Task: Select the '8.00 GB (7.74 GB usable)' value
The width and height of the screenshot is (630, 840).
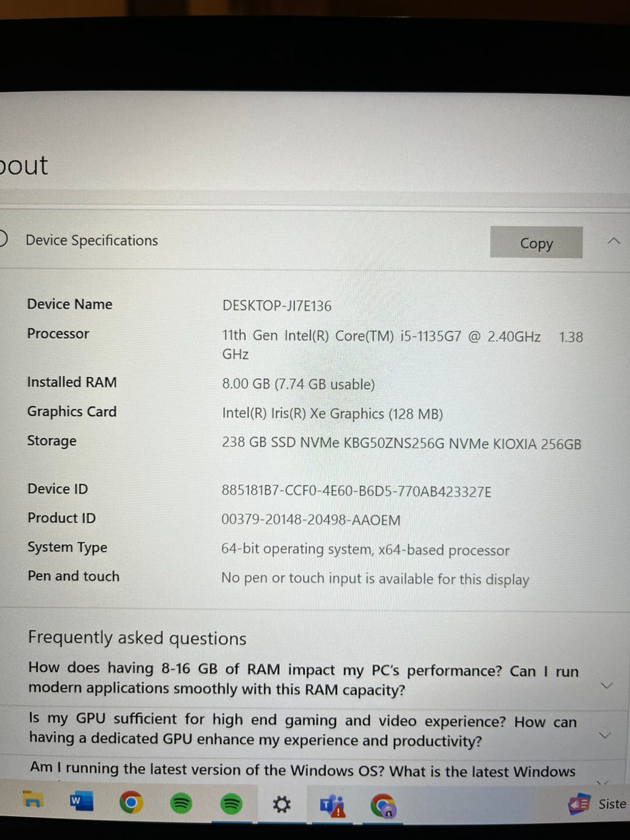Action: point(299,384)
